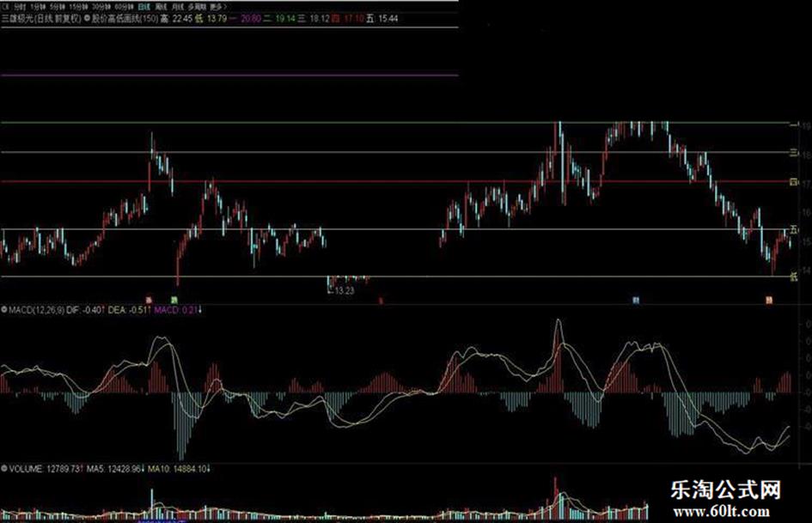Click the VOLUME indicator label

coord(26,469)
